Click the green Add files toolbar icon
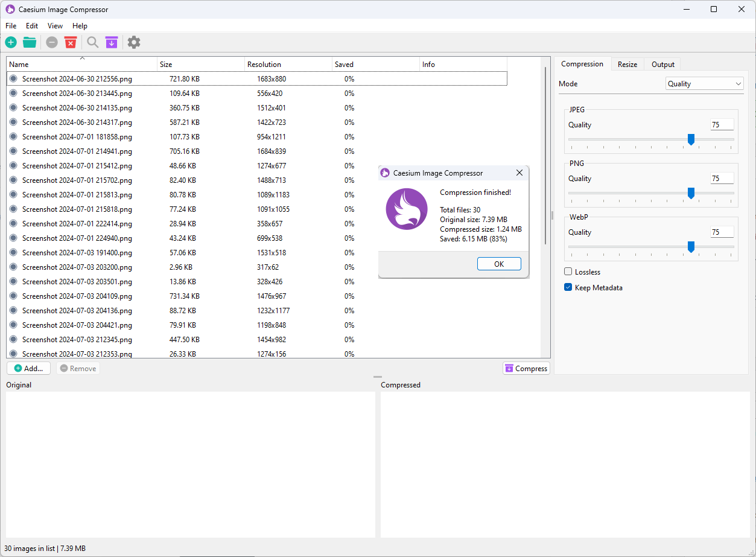The height and width of the screenshot is (557, 756). point(11,42)
